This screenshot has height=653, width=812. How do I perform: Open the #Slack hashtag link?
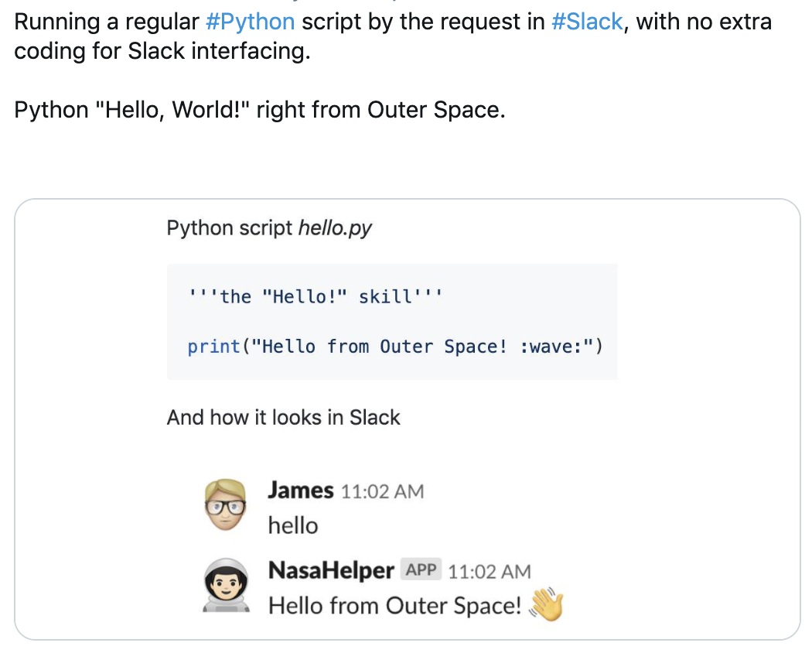click(x=587, y=22)
